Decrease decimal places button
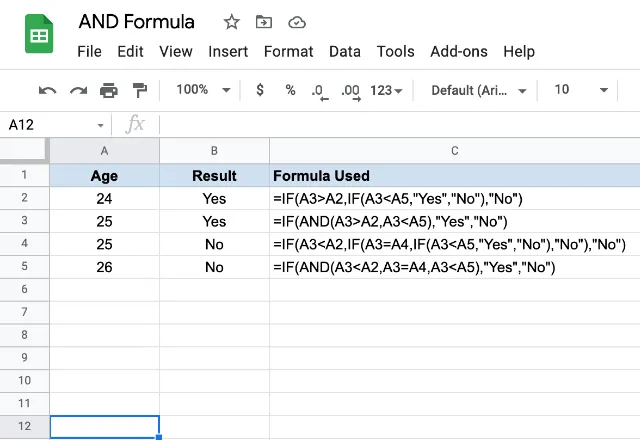Screen dimensions: 640x440 tap(320, 91)
